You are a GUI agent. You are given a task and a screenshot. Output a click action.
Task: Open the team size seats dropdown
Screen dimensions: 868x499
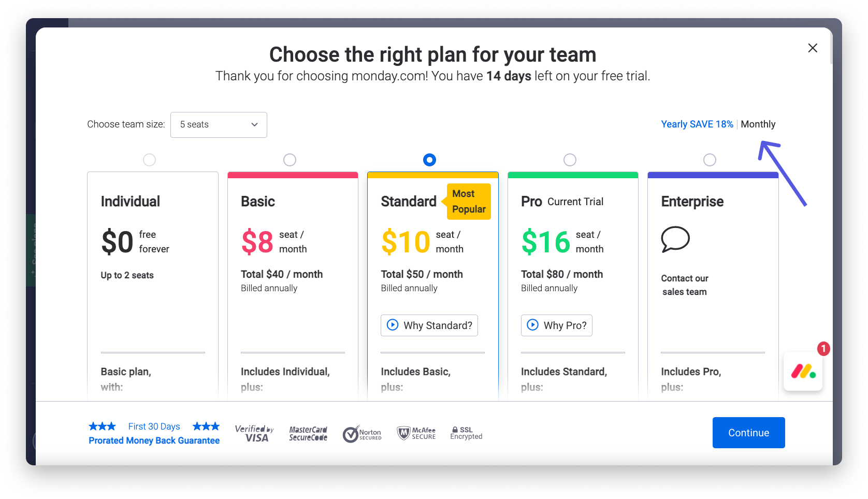pos(219,125)
